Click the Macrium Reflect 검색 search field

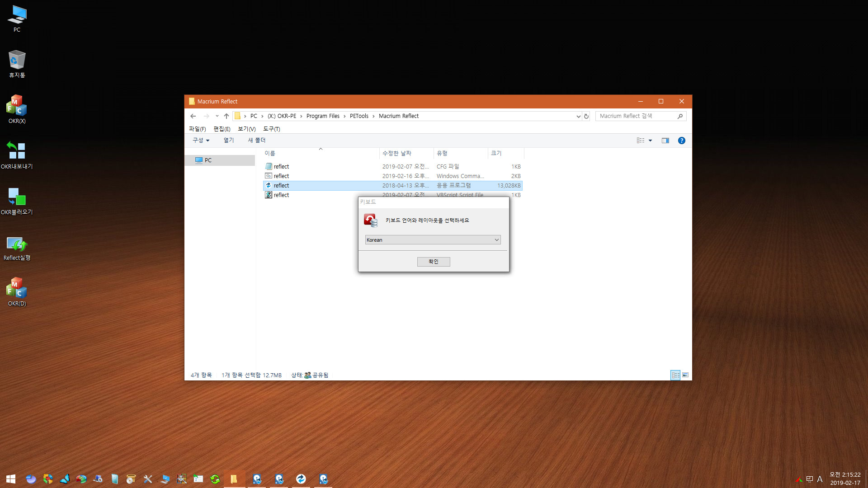coord(641,116)
